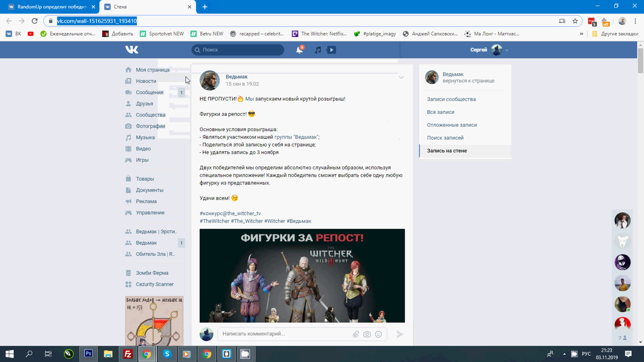Show hidden system tray icons
The image size is (644, 362).
coord(564,354)
